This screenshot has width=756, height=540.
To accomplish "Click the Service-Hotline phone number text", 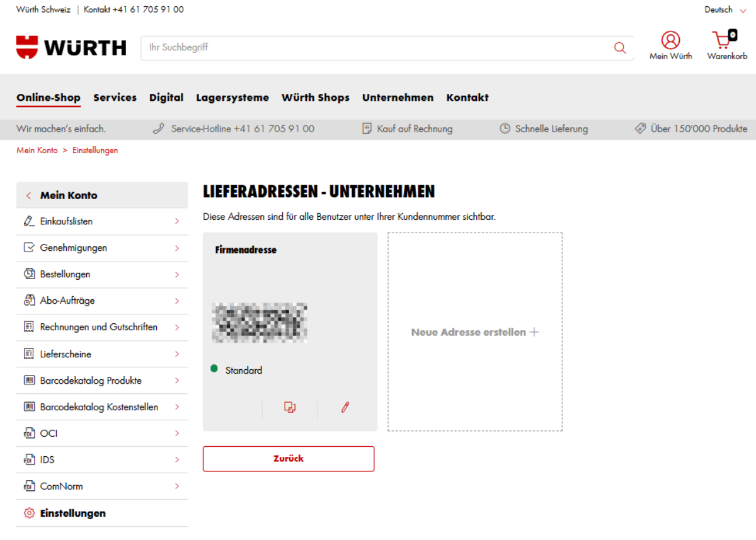I will pyautogui.click(x=243, y=129).
